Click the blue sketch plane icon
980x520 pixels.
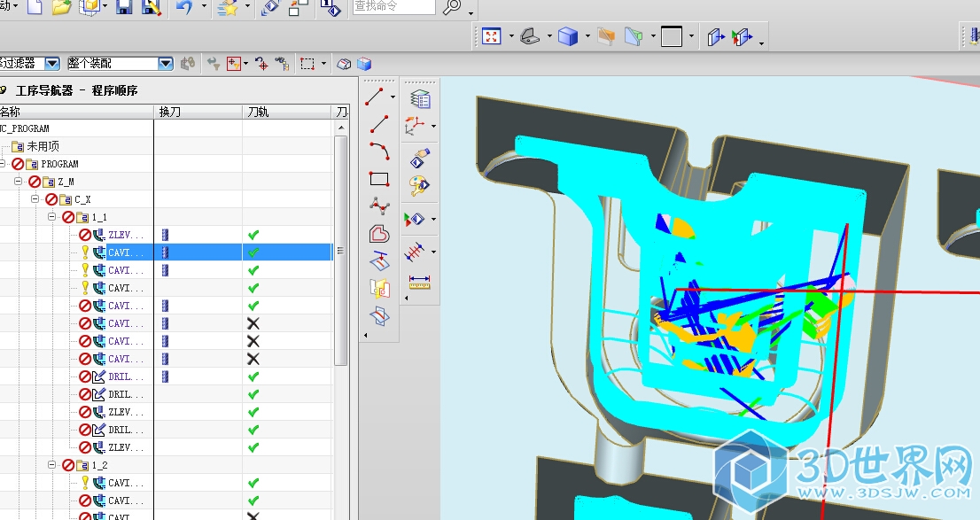click(379, 315)
